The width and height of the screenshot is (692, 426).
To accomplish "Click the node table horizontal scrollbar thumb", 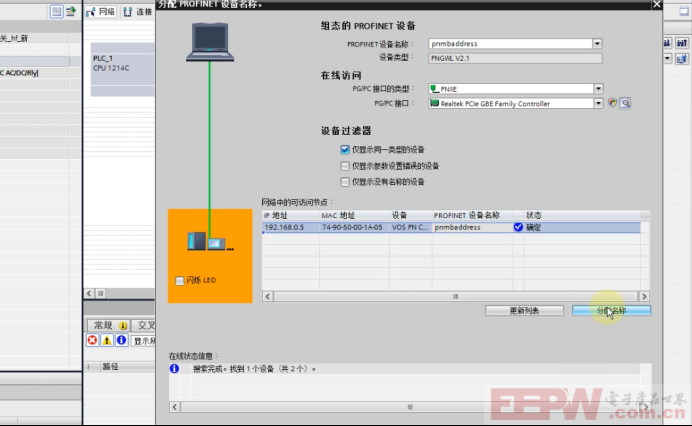I will [x=455, y=296].
